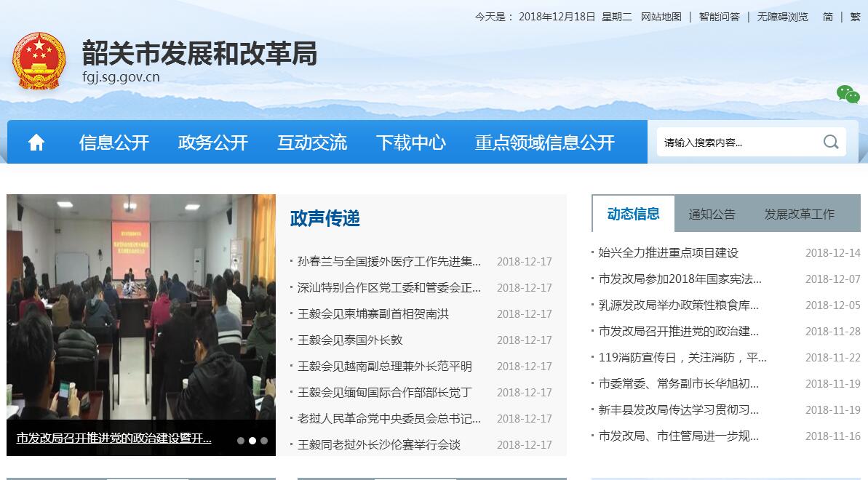Image resolution: width=868 pixels, height=480 pixels.
Task: Open news 市发改局、市住管局进一步规...
Action: pos(679,436)
